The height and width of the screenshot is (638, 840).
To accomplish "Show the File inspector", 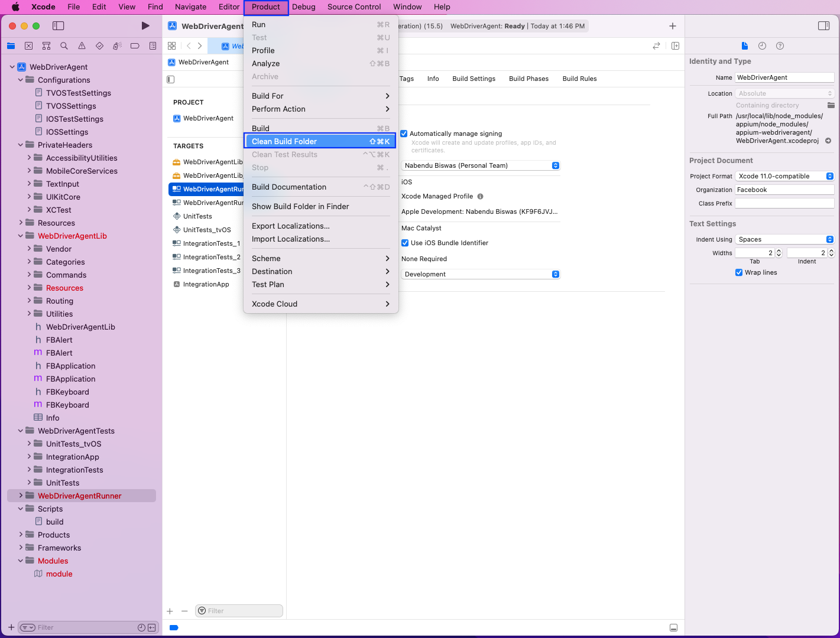I will pos(745,46).
